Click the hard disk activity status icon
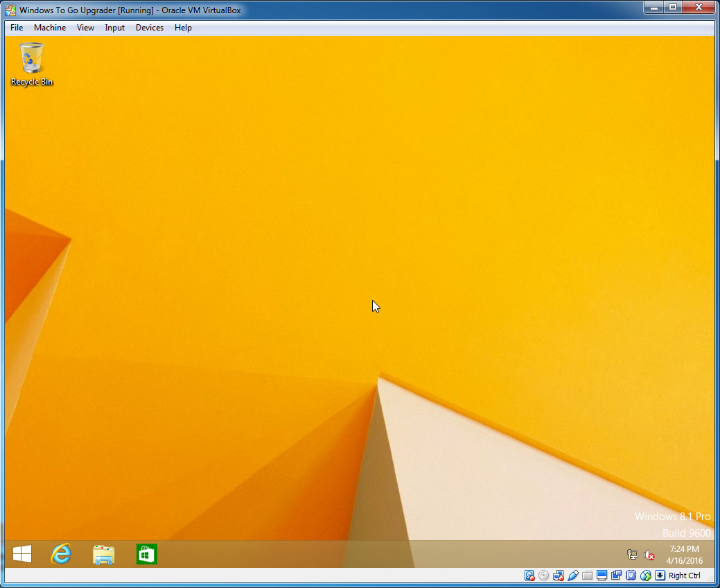Image resolution: width=720 pixels, height=588 pixels. tap(529, 576)
